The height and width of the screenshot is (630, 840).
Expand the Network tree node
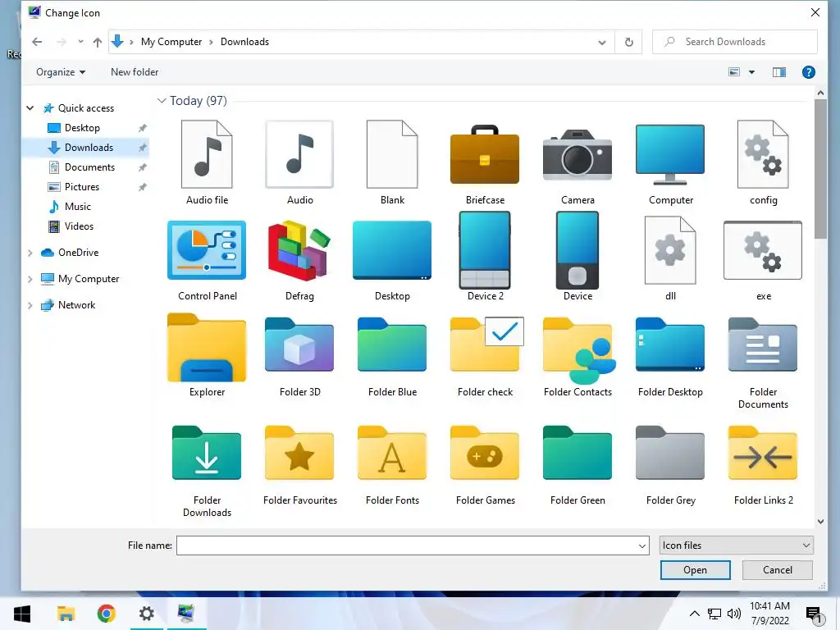pyautogui.click(x=30, y=305)
